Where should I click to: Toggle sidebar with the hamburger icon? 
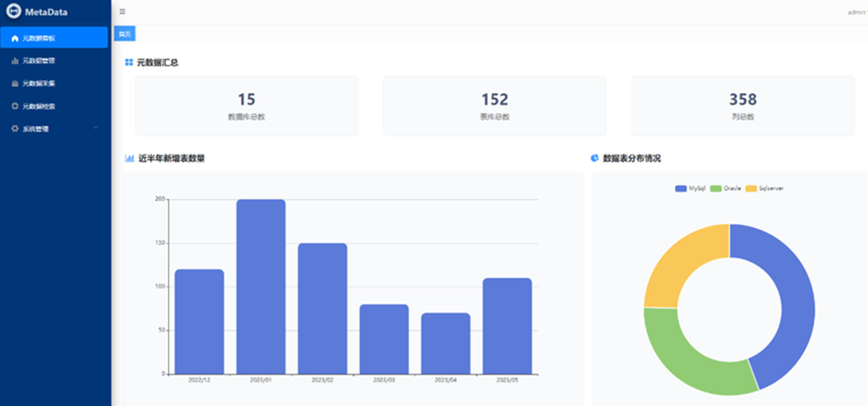coord(123,12)
